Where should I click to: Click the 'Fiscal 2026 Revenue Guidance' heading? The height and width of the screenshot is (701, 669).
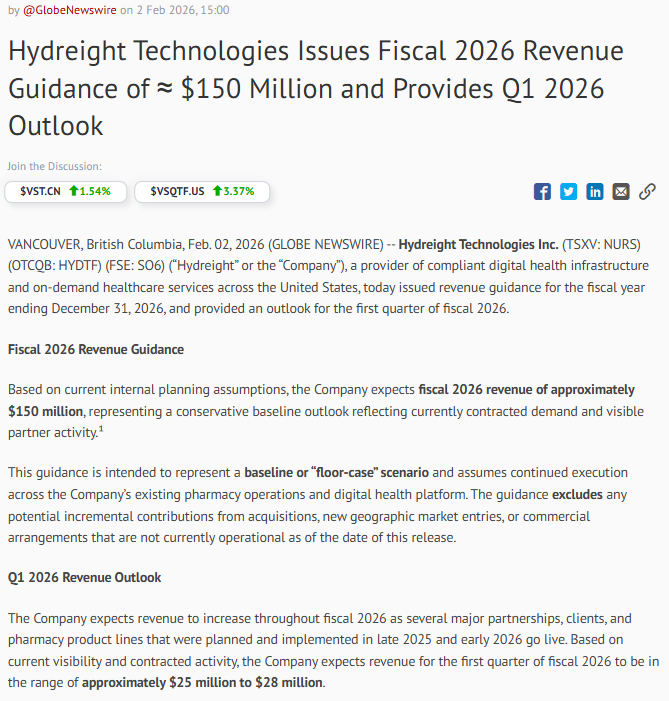(96, 349)
